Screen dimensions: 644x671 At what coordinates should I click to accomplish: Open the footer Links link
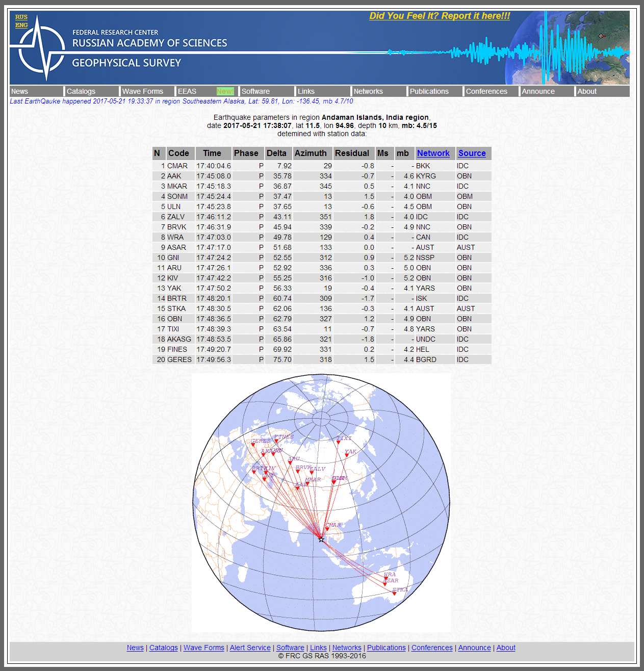coord(319,648)
